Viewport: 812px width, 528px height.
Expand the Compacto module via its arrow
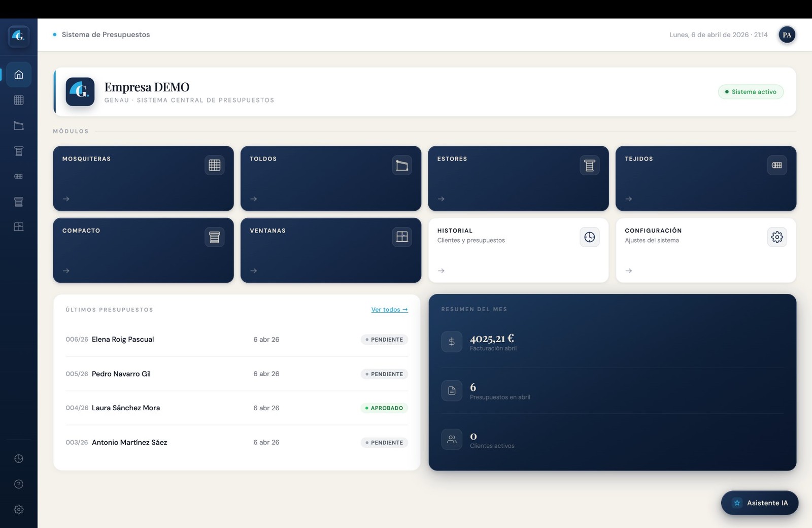tap(66, 271)
